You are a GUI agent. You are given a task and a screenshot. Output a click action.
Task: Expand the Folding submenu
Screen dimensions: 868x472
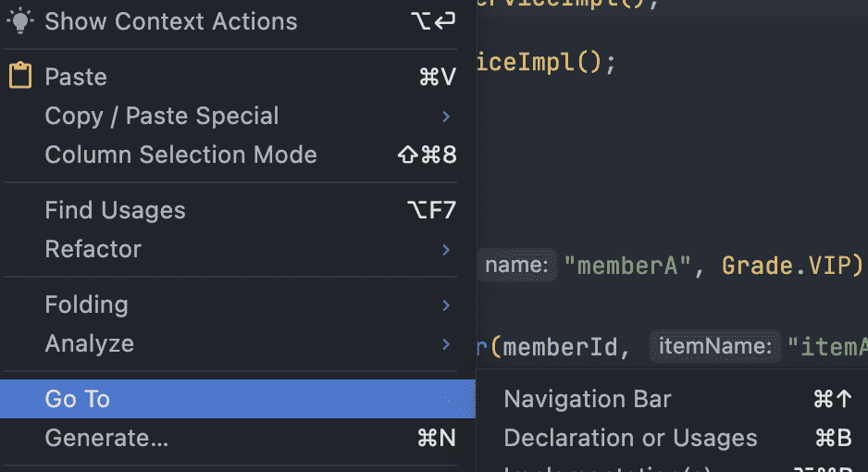click(x=86, y=304)
